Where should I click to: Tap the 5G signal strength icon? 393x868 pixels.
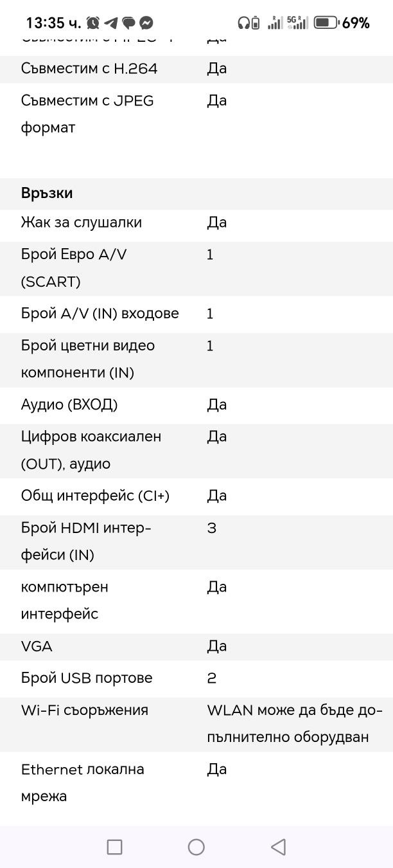pyautogui.click(x=297, y=23)
